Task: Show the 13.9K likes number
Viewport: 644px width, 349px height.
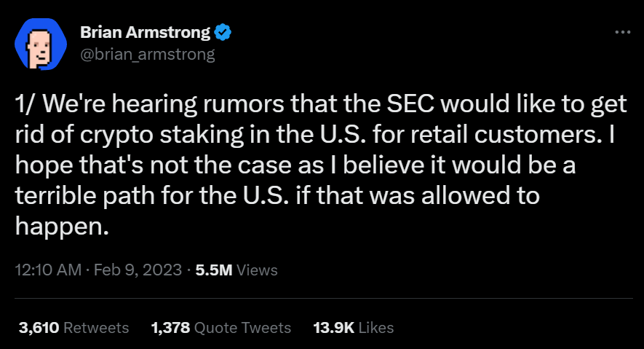Action: pyautogui.click(x=333, y=328)
